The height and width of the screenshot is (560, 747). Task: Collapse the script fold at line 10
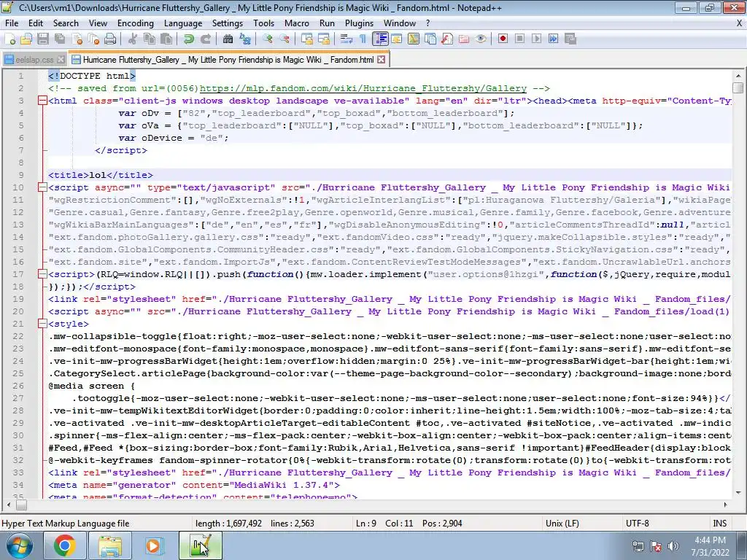(42, 187)
